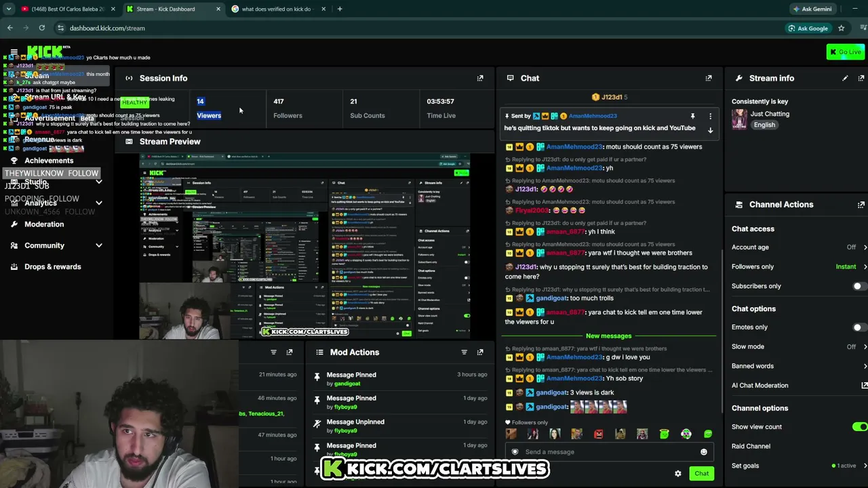Toggle Subscribers only chat
Screen dimensions: 868x488
click(x=859, y=286)
